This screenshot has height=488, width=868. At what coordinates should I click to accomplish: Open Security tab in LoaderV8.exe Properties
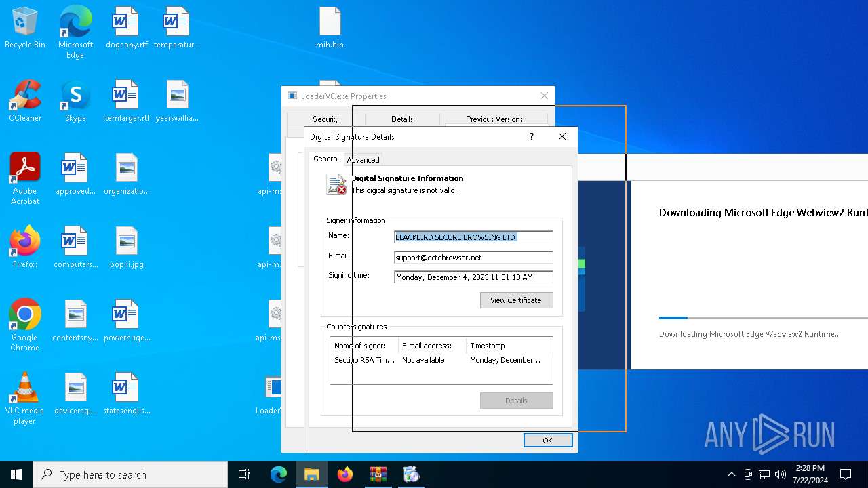tap(325, 119)
